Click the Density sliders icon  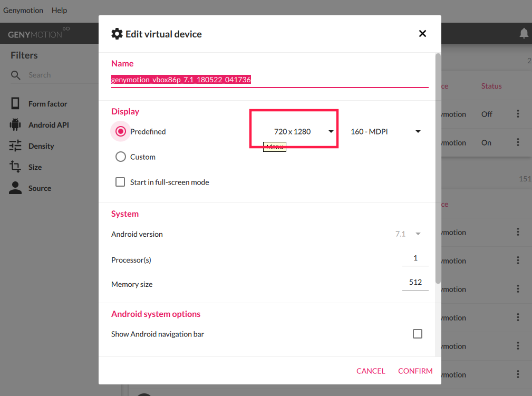[x=15, y=146]
